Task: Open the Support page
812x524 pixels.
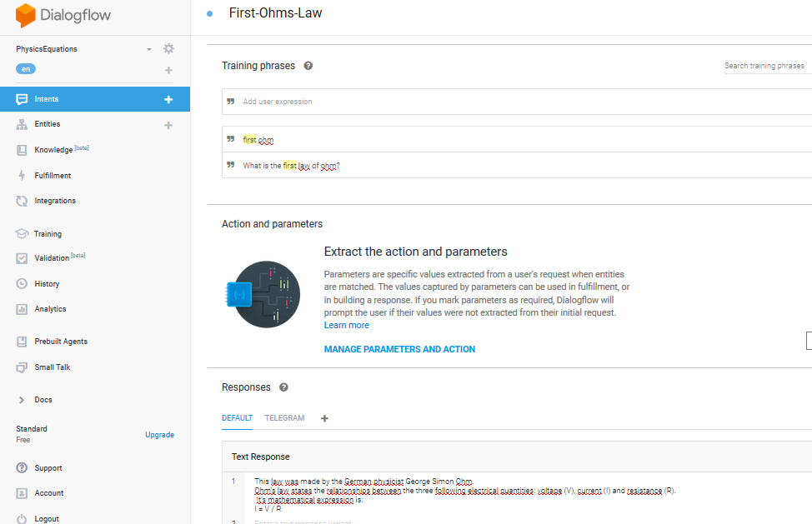Action: [48, 468]
